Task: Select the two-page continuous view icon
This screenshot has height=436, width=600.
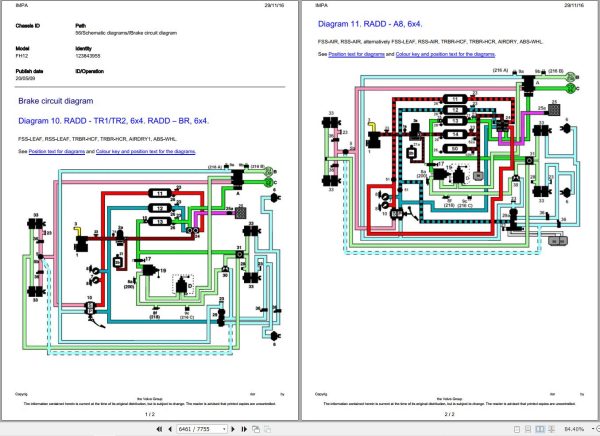Action: (x=551, y=429)
